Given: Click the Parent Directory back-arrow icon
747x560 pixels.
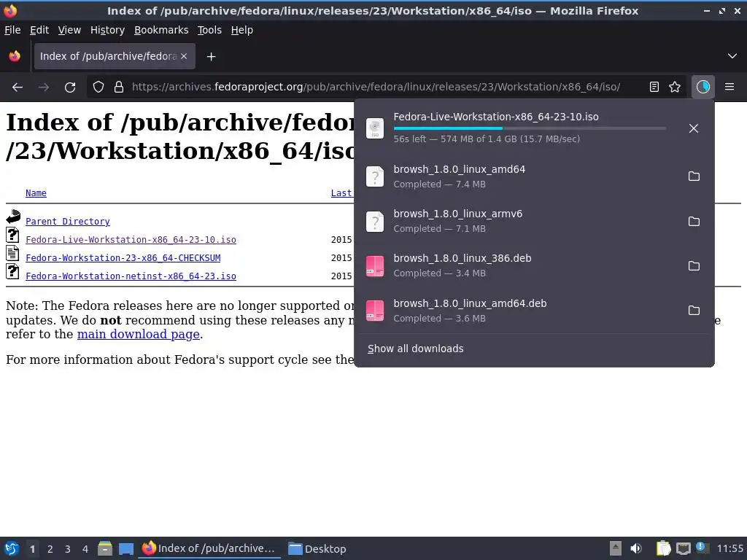Looking at the screenshot, I should [13, 217].
